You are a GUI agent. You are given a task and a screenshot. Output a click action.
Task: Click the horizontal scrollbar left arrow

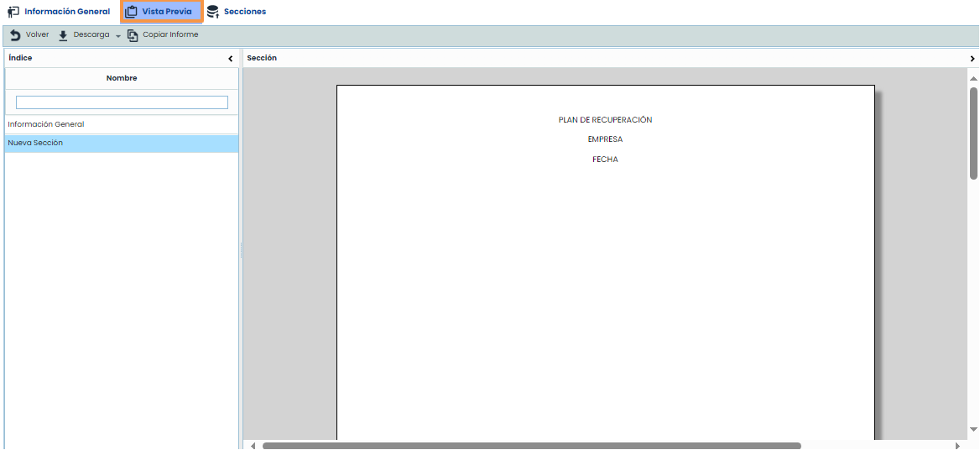pyautogui.click(x=253, y=446)
